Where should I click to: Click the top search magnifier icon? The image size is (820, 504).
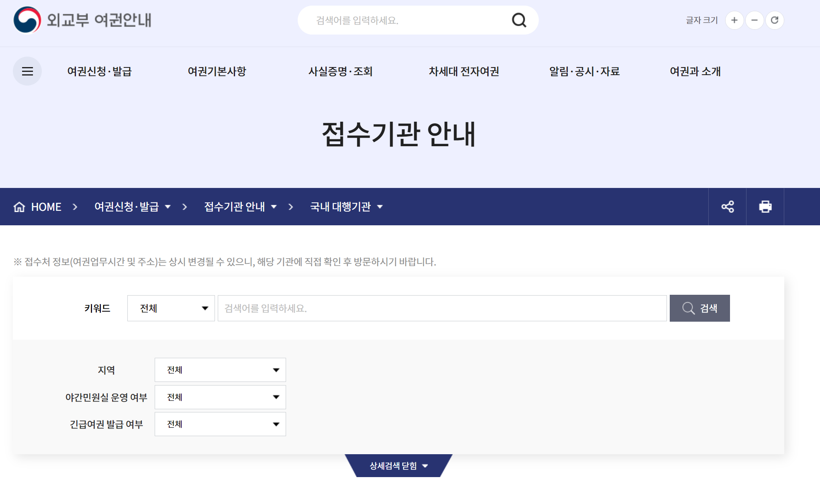coord(519,20)
